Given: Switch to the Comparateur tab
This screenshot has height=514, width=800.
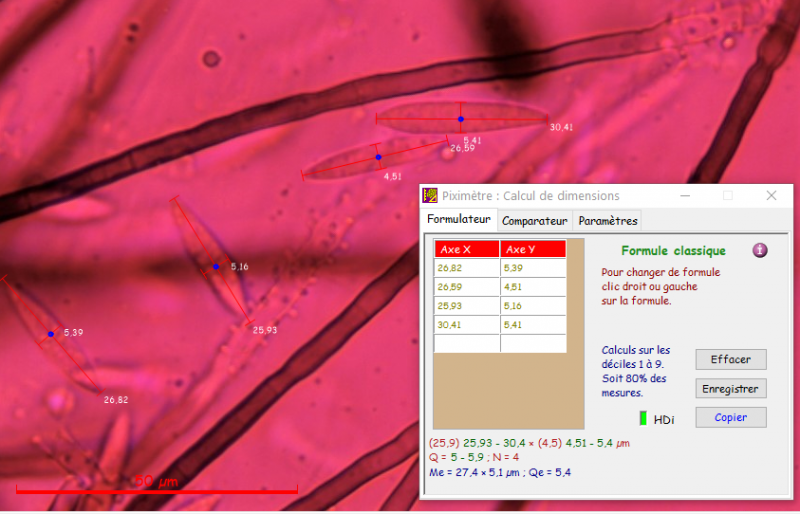Looking at the screenshot, I should 534,221.
